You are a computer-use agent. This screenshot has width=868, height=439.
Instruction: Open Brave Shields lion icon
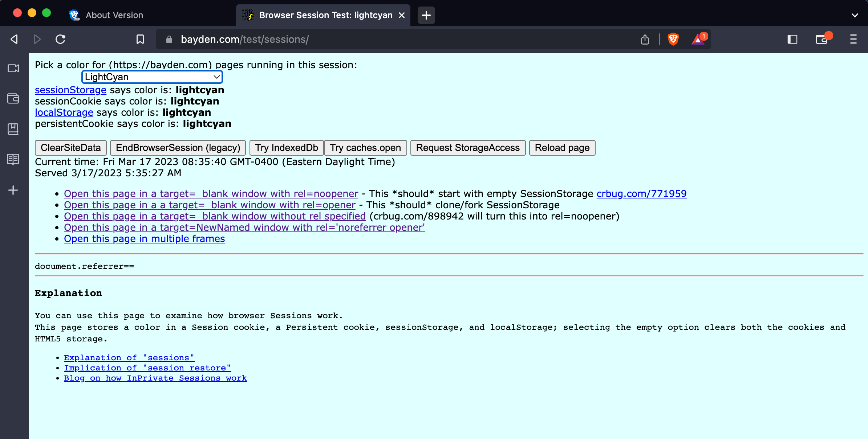point(673,39)
